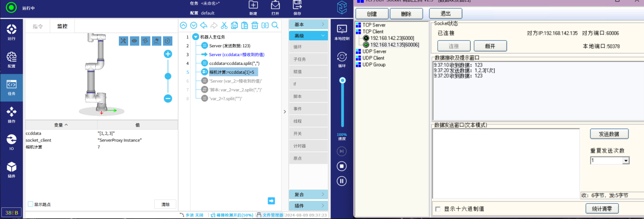Screen dimensions: 644x219
Task: Toggle the eye visibility icon in the 3D view
Action: (x=134, y=41)
